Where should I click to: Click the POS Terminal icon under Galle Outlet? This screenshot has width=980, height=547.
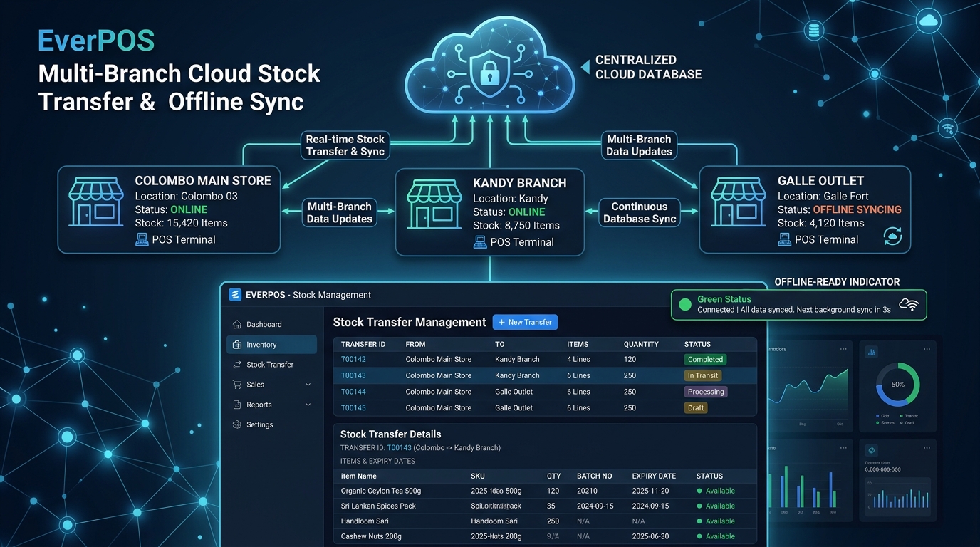[x=785, y=240]
